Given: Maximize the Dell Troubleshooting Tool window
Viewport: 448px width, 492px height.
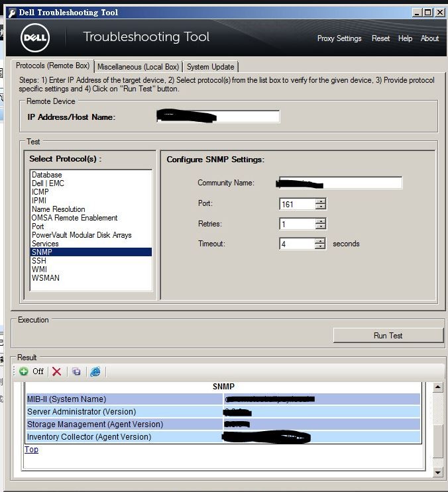Looking at the screenshot, I should point(427,13).
